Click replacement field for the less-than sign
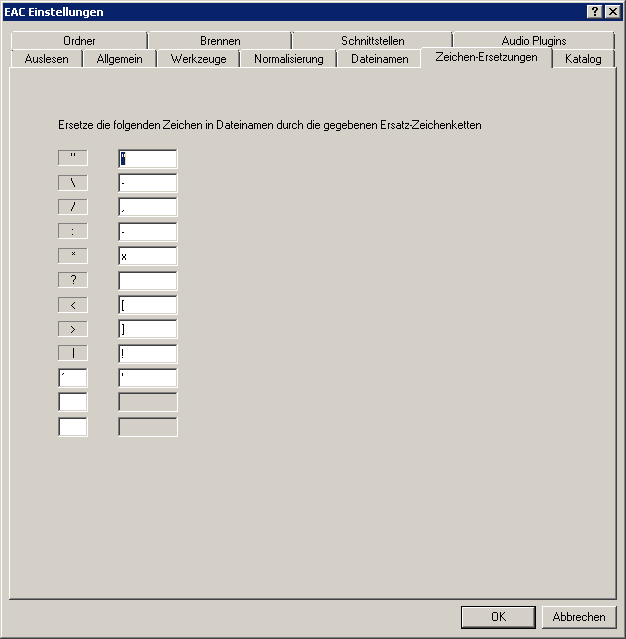 tap(147, 305)
